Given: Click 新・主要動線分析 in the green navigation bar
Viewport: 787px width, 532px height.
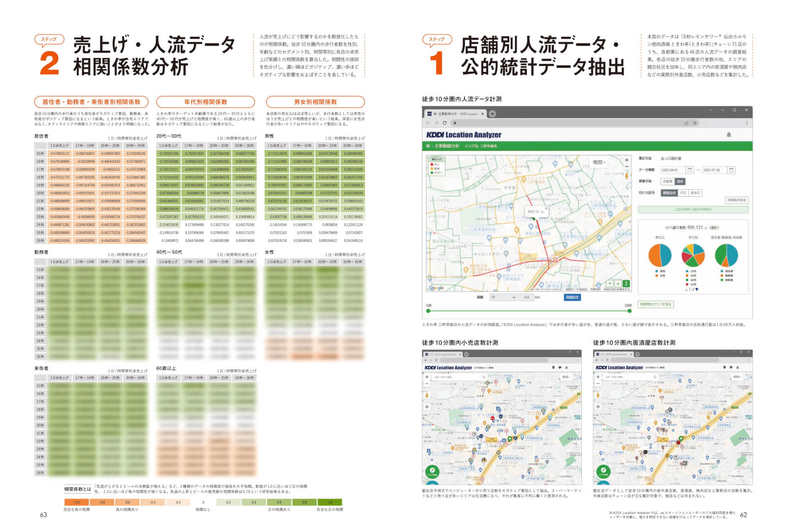Looking at the screenshot, I should pyautogui.click(x=443, y=146).
